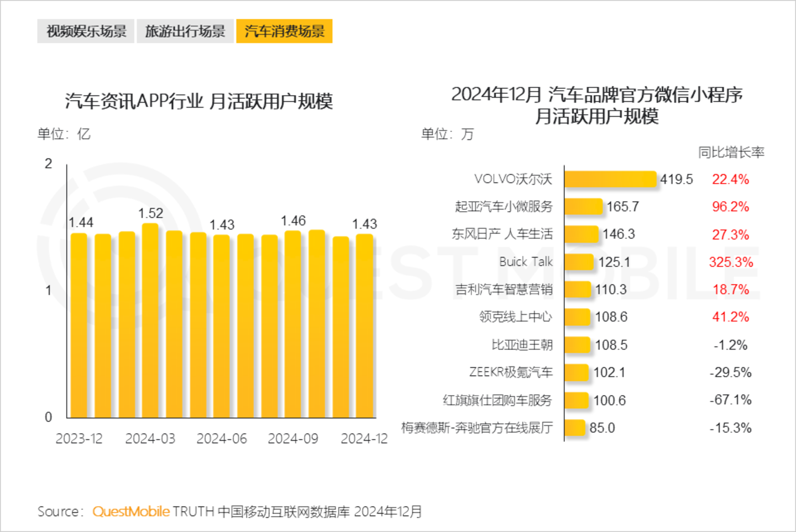
Task: Click the -67.1% growth rate value
Action: [x=730, y=400]
